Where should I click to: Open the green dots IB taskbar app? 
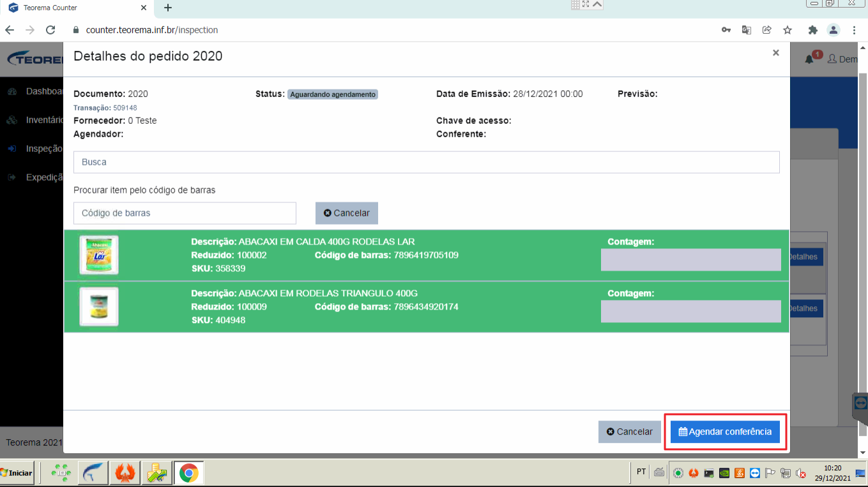[x=62, y=473]
